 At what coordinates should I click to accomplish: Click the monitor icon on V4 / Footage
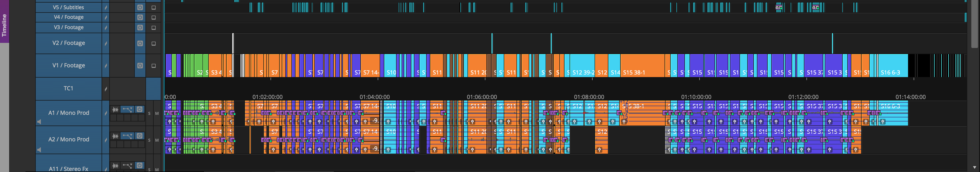[x=154, y=18]
